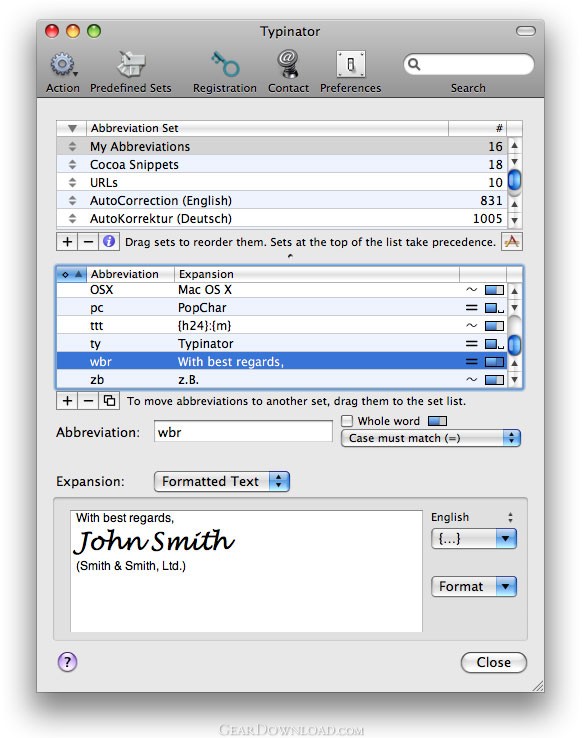This screenshot has width=582, height=738.
Task: Delete selected abbreviation with minus button
Action: 88,401
